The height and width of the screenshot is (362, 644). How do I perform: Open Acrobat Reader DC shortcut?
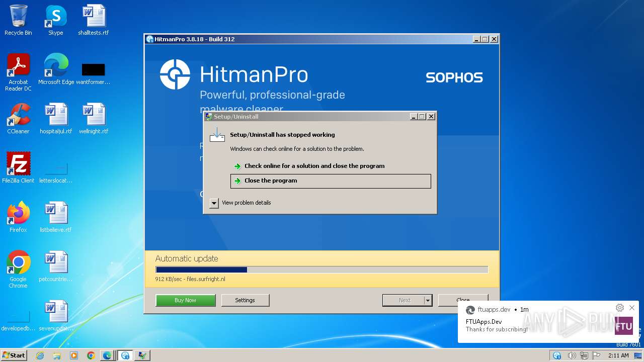pyautogui.click(x=18, y=72)
